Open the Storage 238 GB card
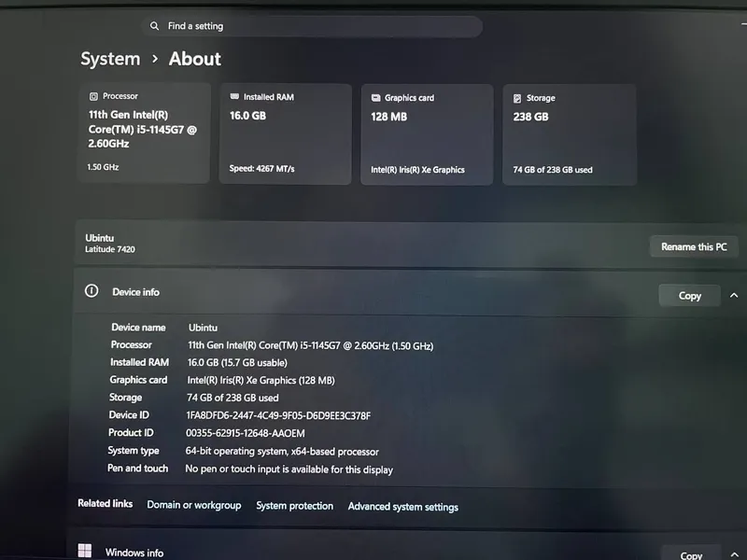 point(570,134)
